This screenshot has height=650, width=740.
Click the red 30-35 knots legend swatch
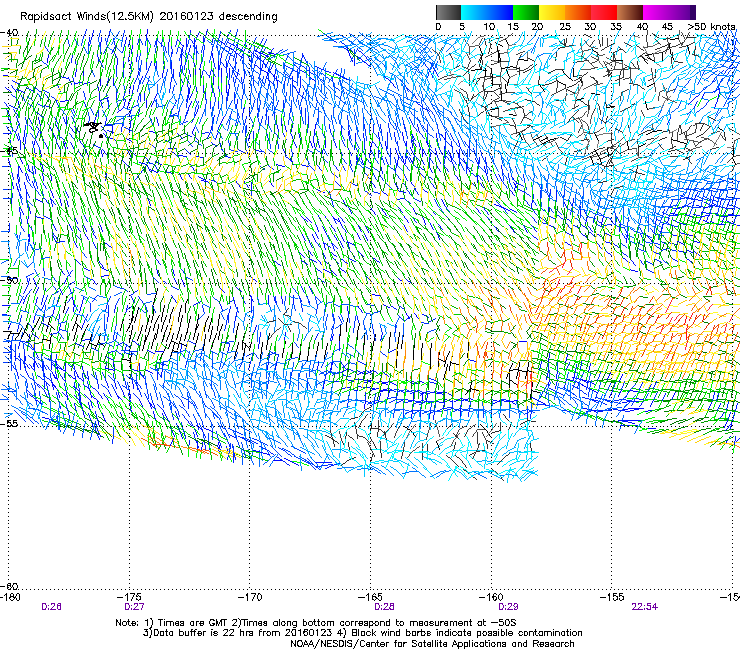pyautogui.click(x=604, y=12)
